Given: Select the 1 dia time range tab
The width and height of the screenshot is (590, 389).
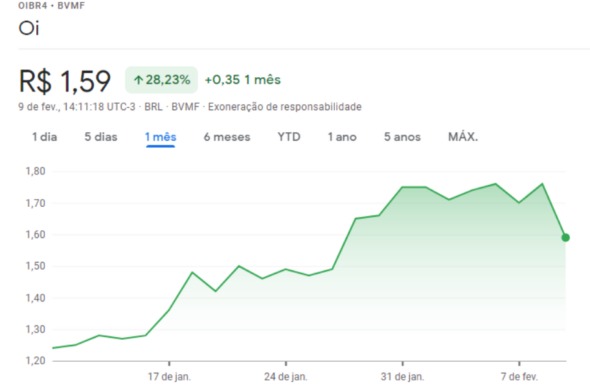Looking at the screenshot, I should tap(44, 137).
